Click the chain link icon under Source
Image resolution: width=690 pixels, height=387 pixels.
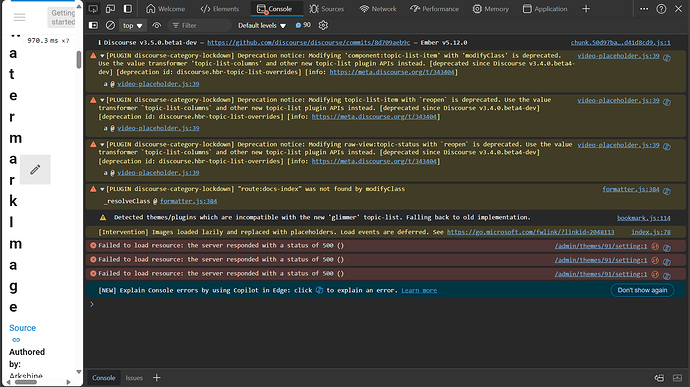click(x=16, y=340)
